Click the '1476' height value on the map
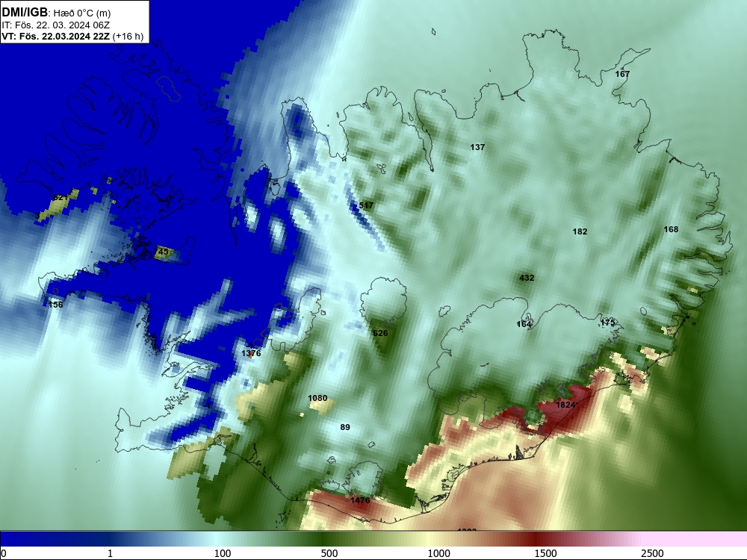 (x=360, y=500)
